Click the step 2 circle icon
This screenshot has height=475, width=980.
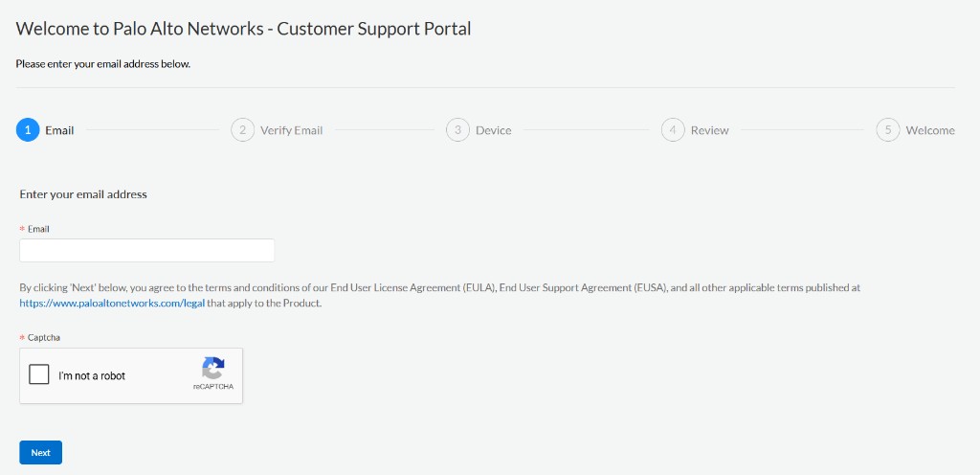242,130
